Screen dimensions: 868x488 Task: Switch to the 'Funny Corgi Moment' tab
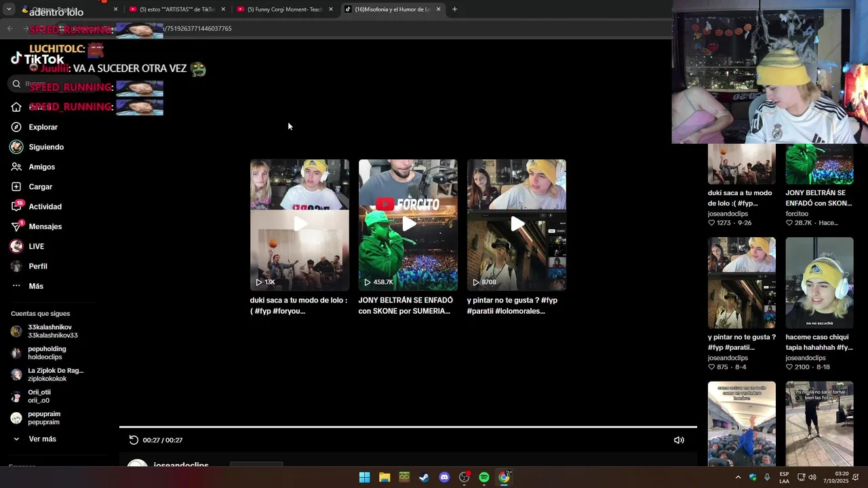tap(285, 9)
